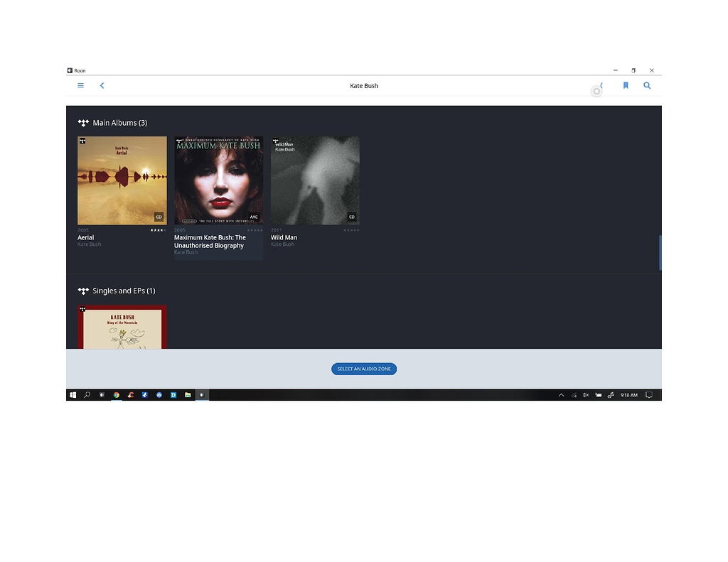The height and width of the screenshot is (562, 728).
Task: Click the CD format badge on Aerial
Action: point(159,215)
